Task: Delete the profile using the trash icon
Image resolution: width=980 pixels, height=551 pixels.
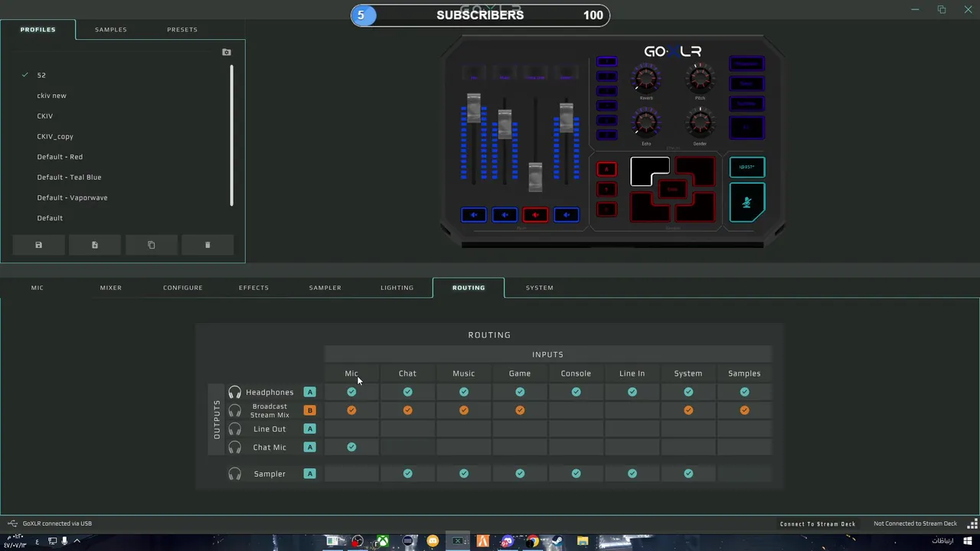Action: pos(207,245)
